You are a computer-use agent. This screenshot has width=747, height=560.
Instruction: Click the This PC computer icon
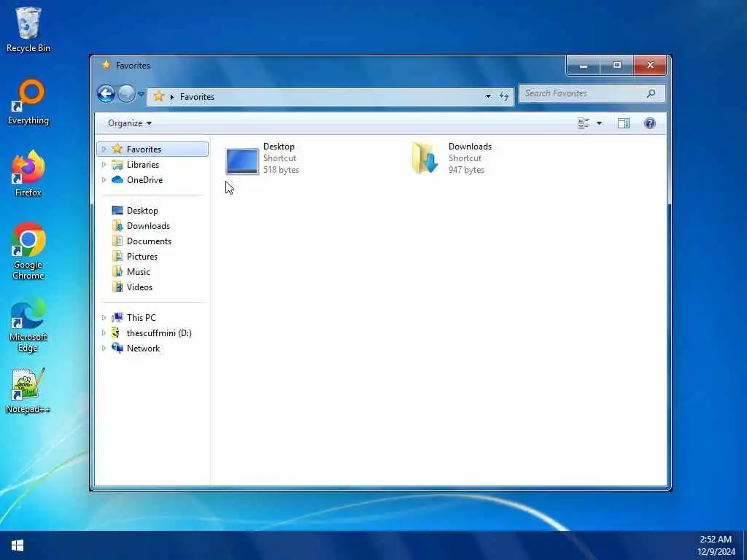[117, 318]
